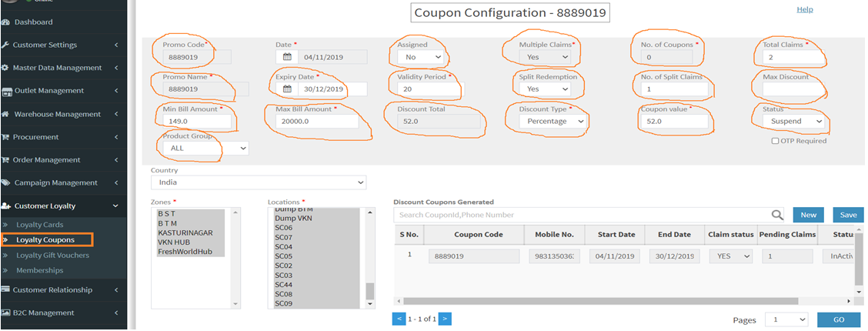Image resolution: width=868 pixels, height=331 pixels.
Task: Click the coupon search magnifier icon
Action: [778, 215]
